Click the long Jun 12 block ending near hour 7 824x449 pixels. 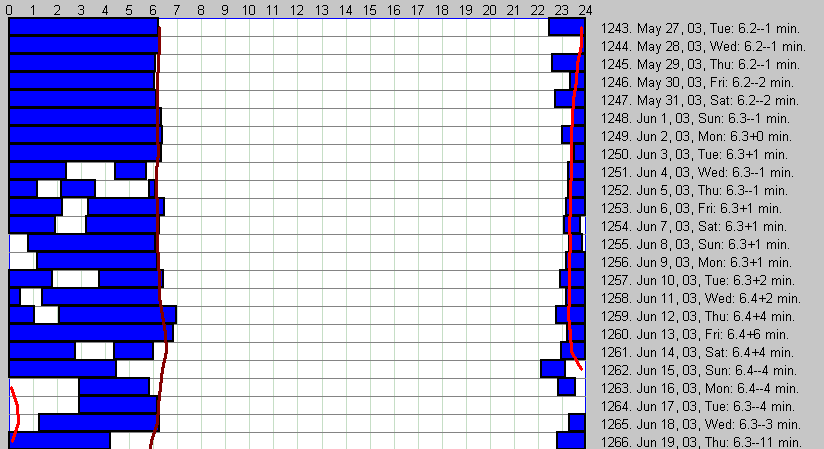click(117, 315)
